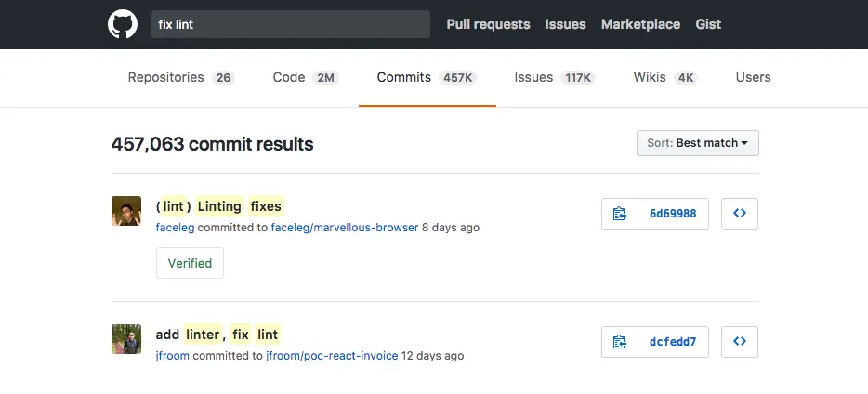Browse repository code at commit 6d69988
This screenshot has width=868, height=394.
pyautogui.click(x=740, y=214)
